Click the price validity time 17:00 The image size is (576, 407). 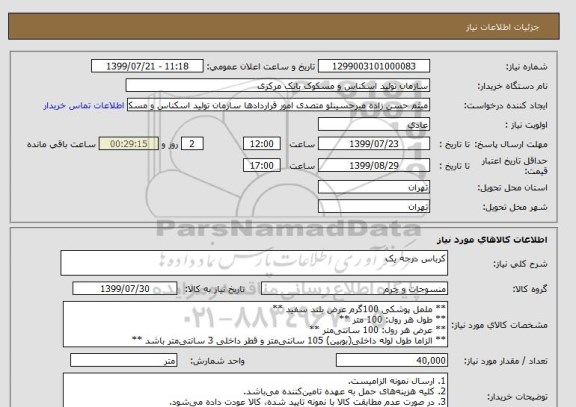pyautogui.click(x=262, y=165)
